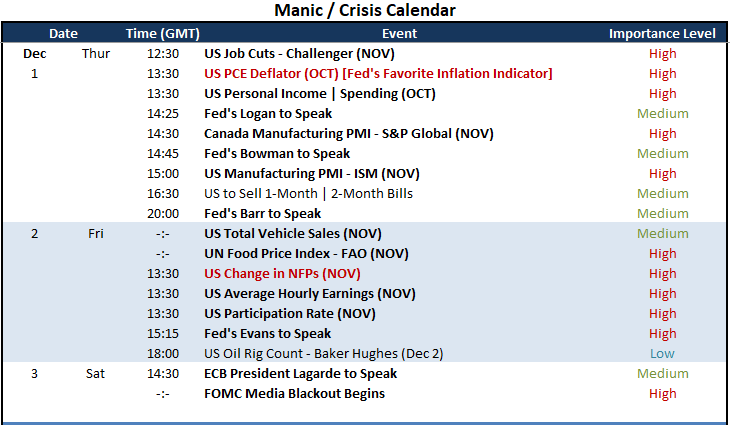Click Fed's Logan to Speak event
The image size is (730, 425).
coord(268,114)
